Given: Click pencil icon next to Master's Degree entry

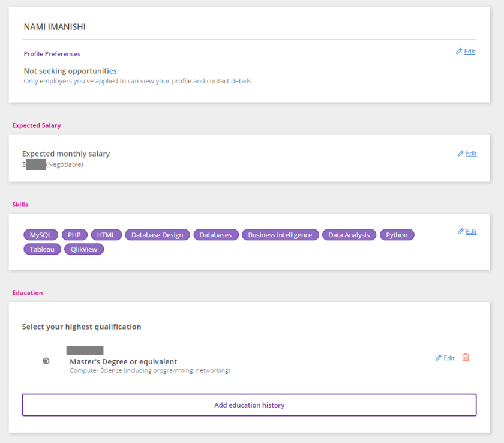Looking at the screenshot, I should pos(439,358).
